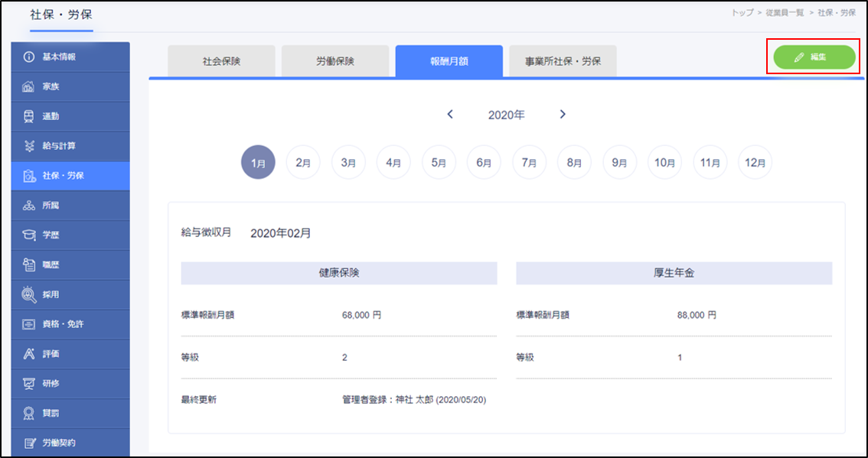This screenshot has width=868, height=458.
Task: Advance to next year with right chevron
Action: point(563,115)
